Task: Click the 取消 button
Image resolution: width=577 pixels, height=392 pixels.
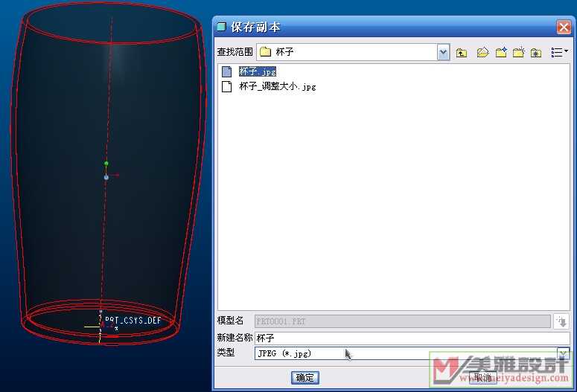Action: pyautogui.click(x=482, y=378)
